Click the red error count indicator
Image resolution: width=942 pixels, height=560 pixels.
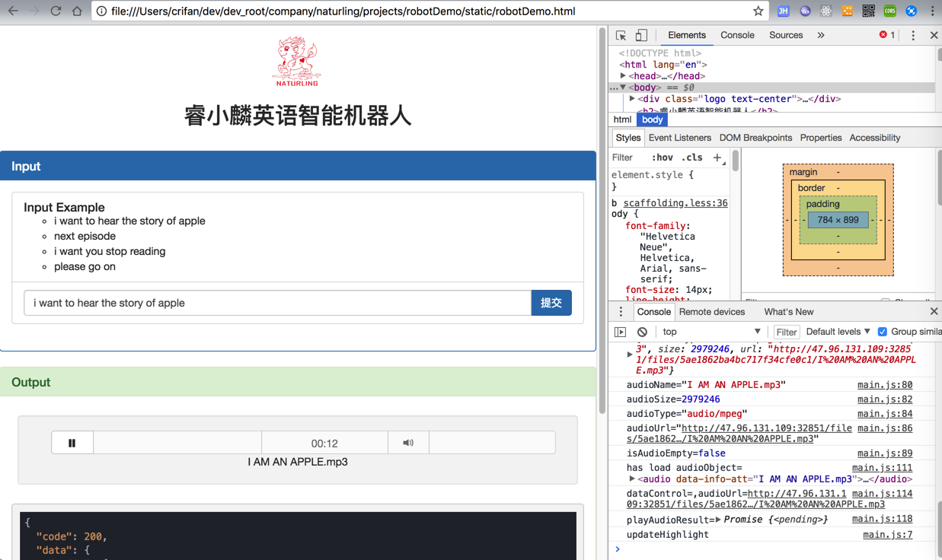pyautogui.click(x=887, y=35)
